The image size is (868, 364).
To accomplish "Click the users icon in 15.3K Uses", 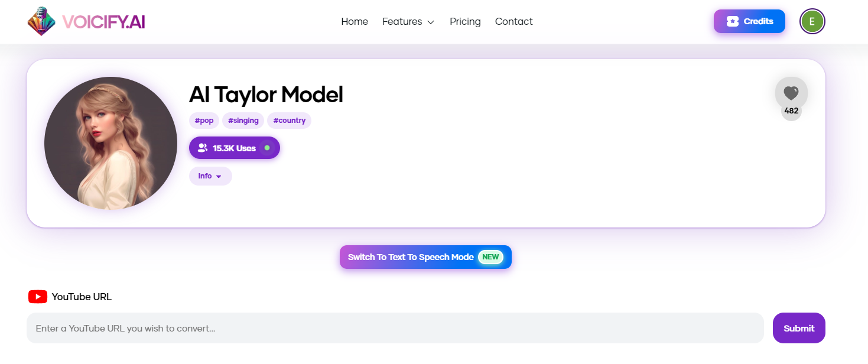I will (203, 148).
